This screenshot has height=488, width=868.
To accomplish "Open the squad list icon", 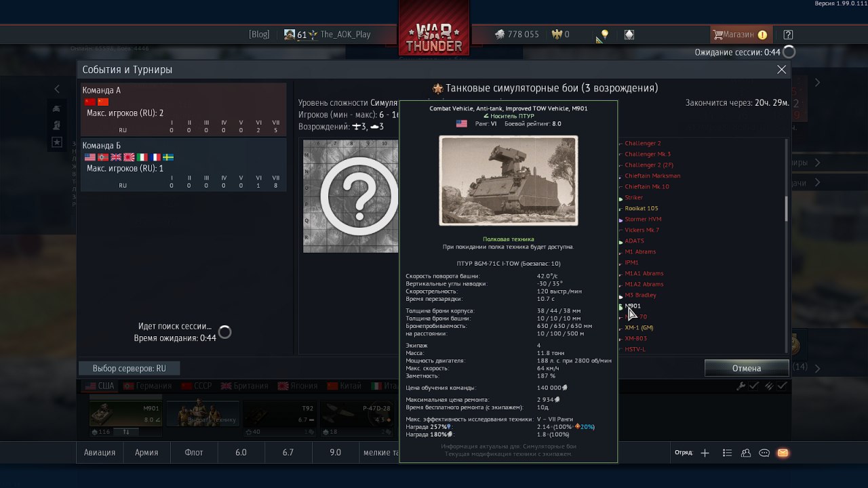I will pyautogui.click(x=727, y=453).
